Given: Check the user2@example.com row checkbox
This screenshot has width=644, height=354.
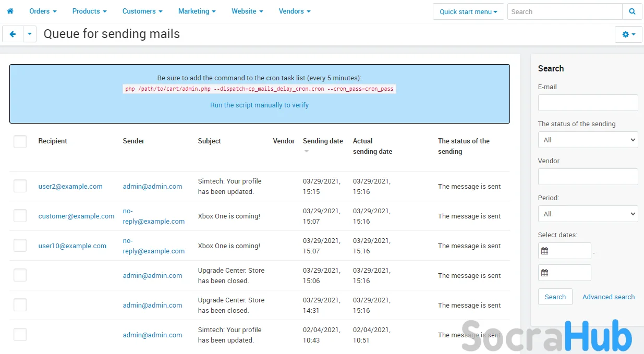Looking at the screenshot, I should [x=20, y=186].
